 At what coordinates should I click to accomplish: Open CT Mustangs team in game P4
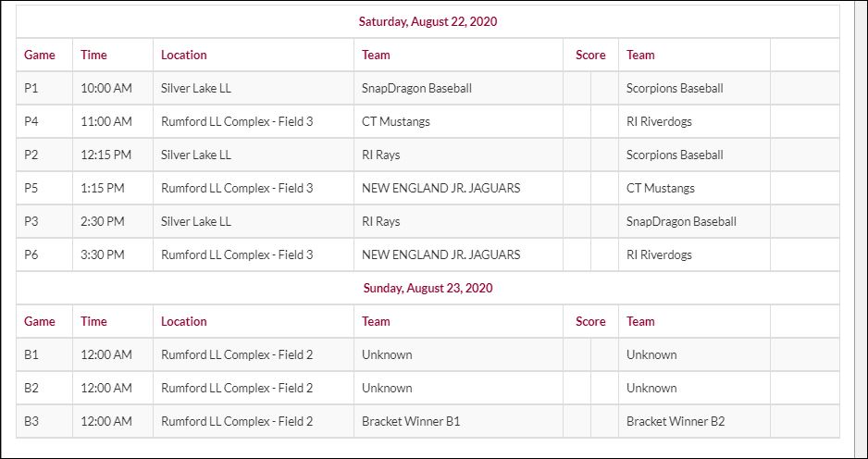click(x=395, y=121)
